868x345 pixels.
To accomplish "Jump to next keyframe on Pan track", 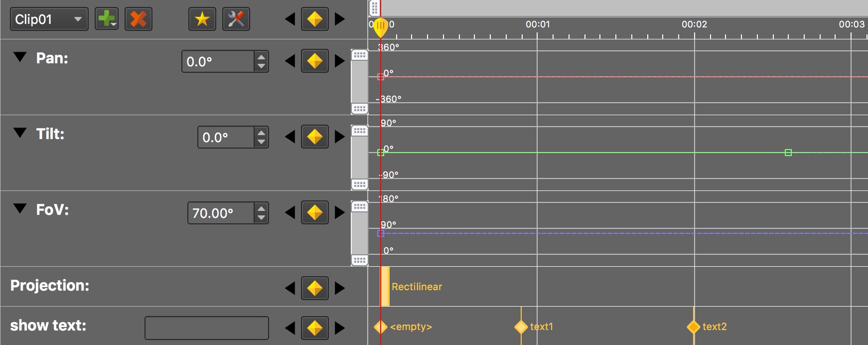I will click(x=340, y=61).
